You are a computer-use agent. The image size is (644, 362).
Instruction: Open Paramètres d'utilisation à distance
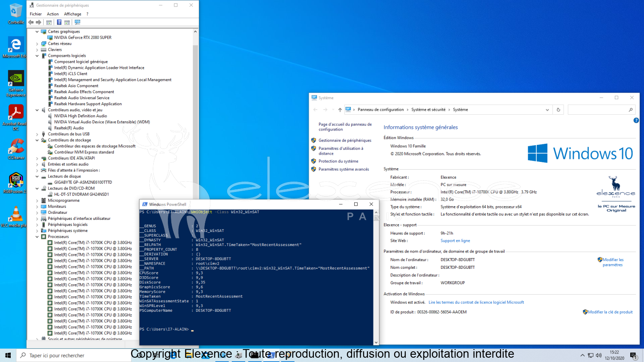click(x=341, y=151)
